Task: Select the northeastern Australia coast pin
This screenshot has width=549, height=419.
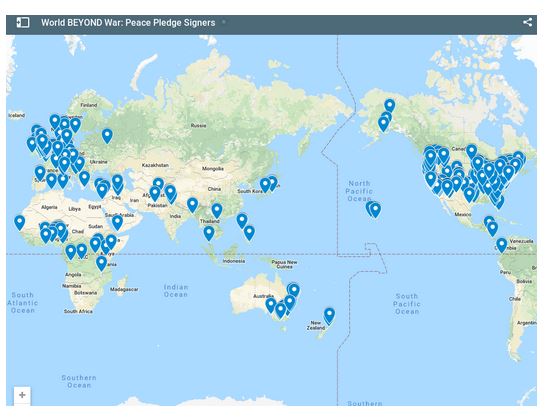Action: [294, 291]
